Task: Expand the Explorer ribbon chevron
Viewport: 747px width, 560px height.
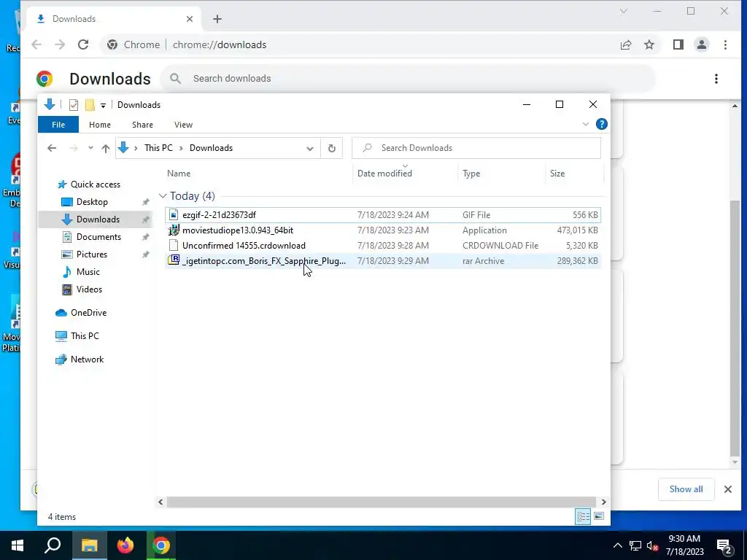Action: click(586, 124)
